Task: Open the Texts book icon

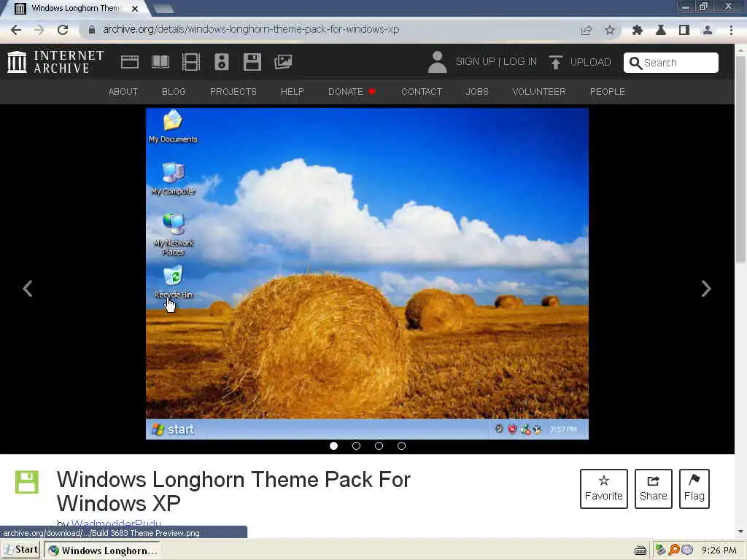Action: coord(160,62)
